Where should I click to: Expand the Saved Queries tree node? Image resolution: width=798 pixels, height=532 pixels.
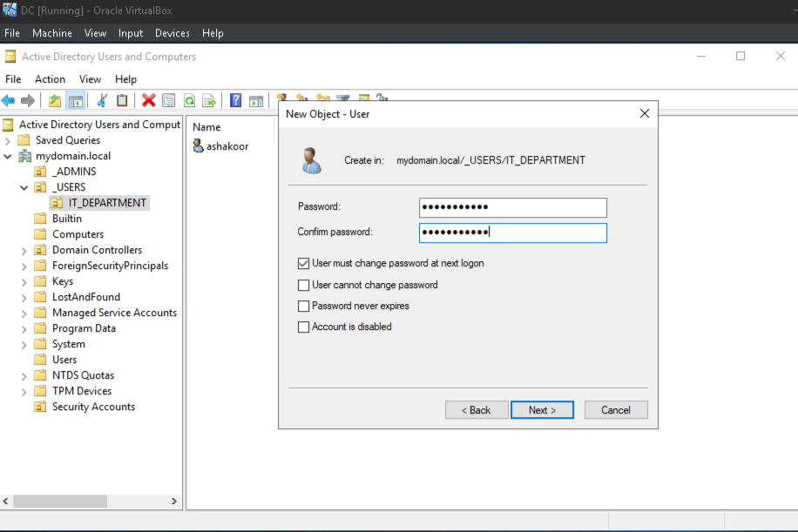(8, 140)
